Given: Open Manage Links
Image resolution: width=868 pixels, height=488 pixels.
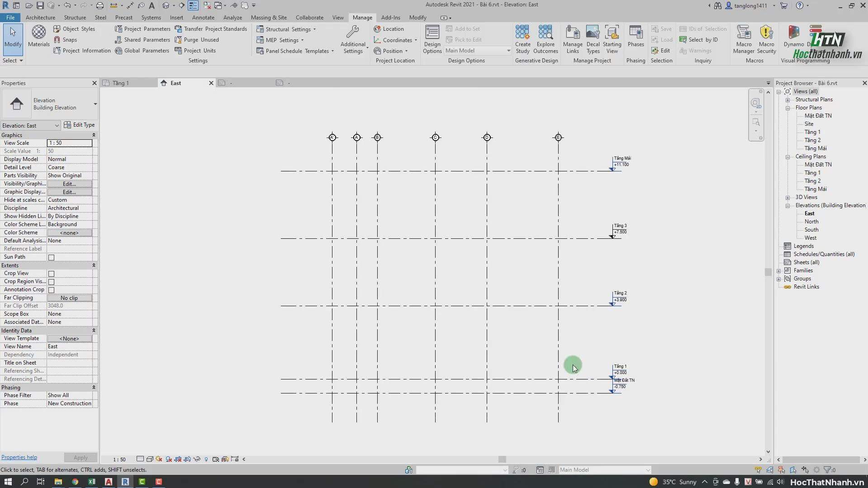Looking at the screenshot, I should [573, 40].
